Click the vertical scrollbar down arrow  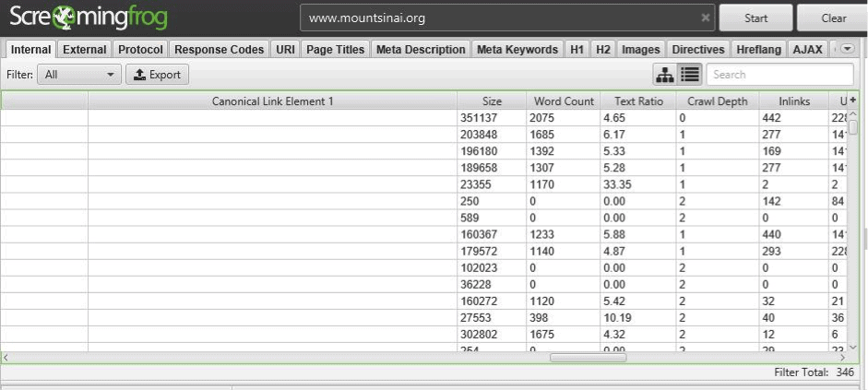[853, 347]
